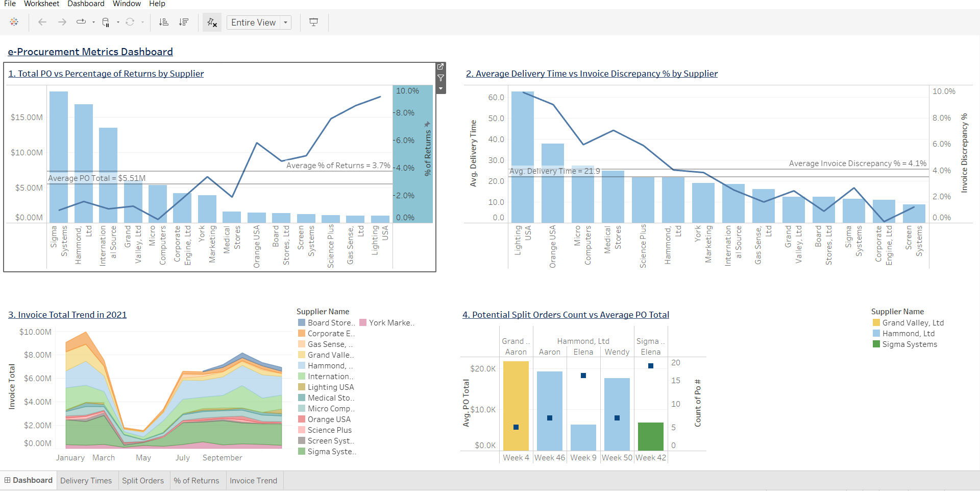Click 'Medical Sto..' legend entry text
980x491 pixels.
[331, 398]
